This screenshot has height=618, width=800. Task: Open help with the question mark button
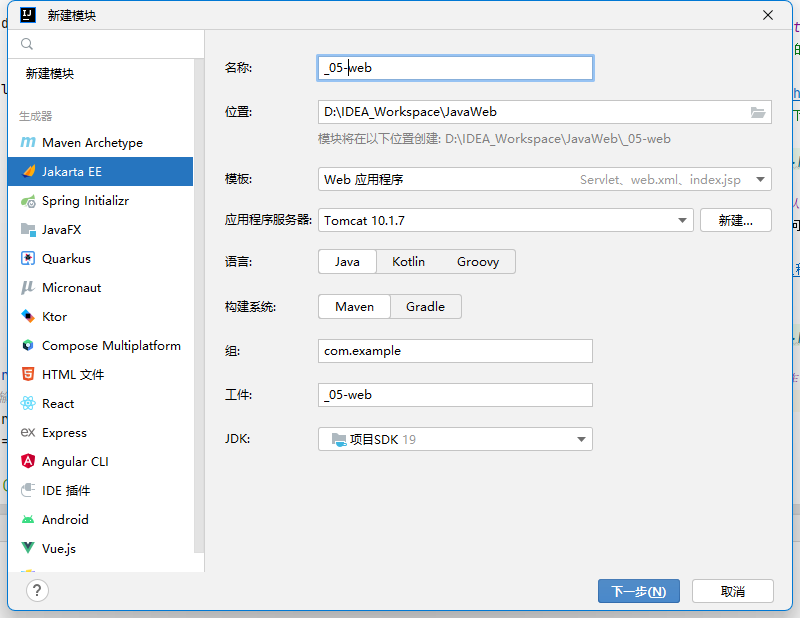coord(37,591)
